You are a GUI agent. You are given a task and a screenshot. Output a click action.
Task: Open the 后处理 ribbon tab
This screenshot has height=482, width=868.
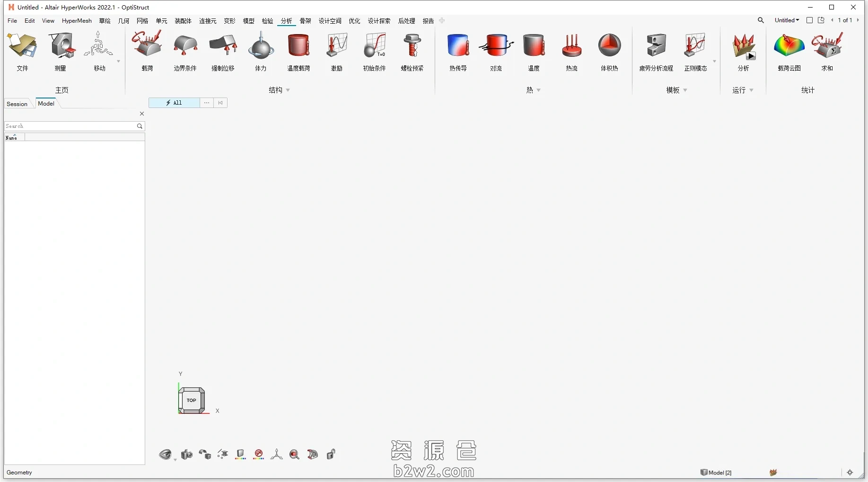(406, 21)
